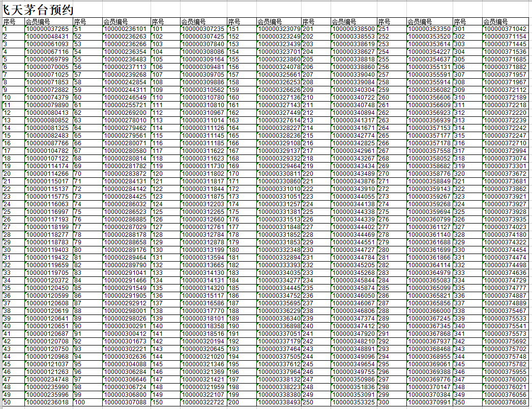Click member ID cell 100000353350
Viewport: 532px width, 409px height.
pyautogui.click(x=429, y=29)
